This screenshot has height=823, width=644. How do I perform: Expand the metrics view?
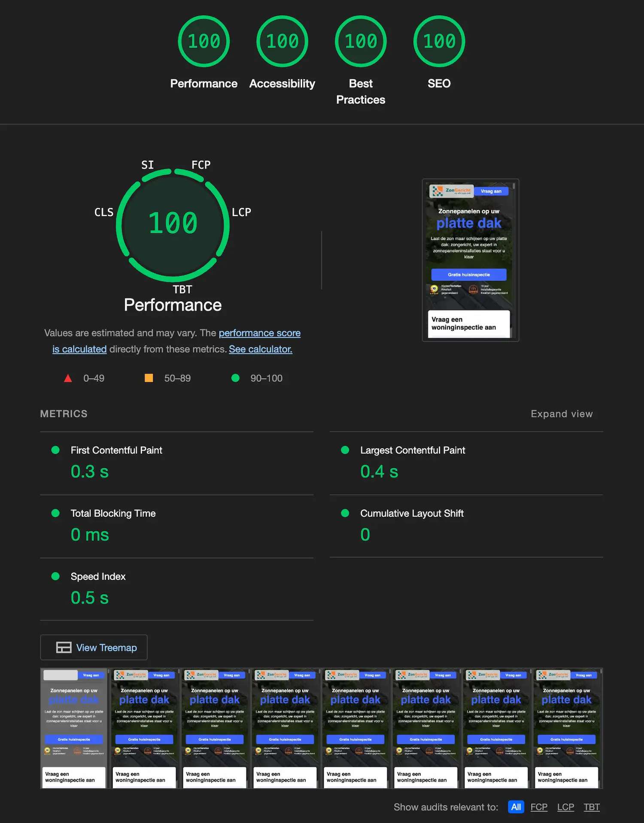(562, 414)
